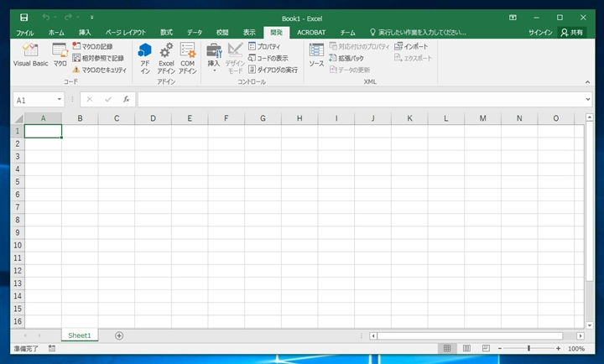Expand the formula bar
Screen dimensions: 604x364
(588, 99)
